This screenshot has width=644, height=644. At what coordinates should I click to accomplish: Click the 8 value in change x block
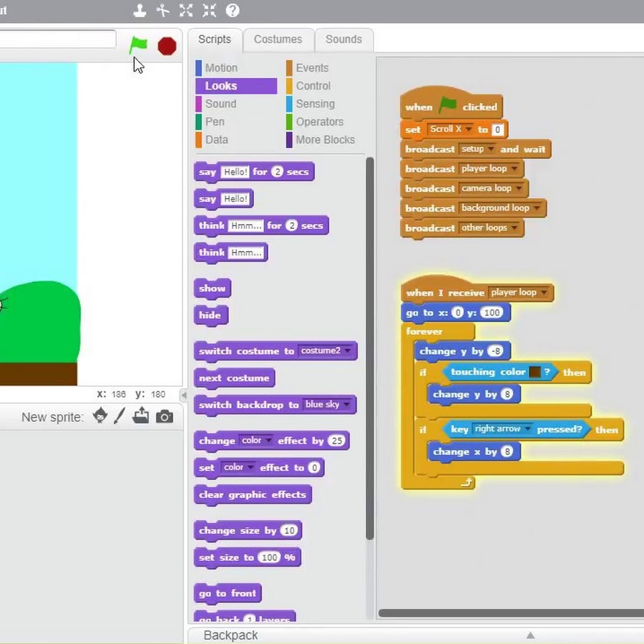coord(507,452)
